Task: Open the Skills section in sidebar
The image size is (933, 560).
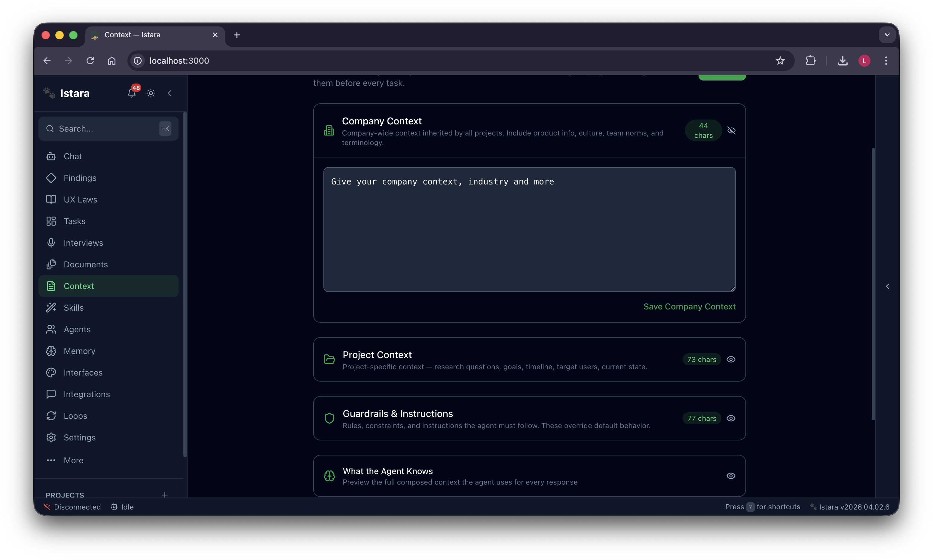Action: (74, 308)
